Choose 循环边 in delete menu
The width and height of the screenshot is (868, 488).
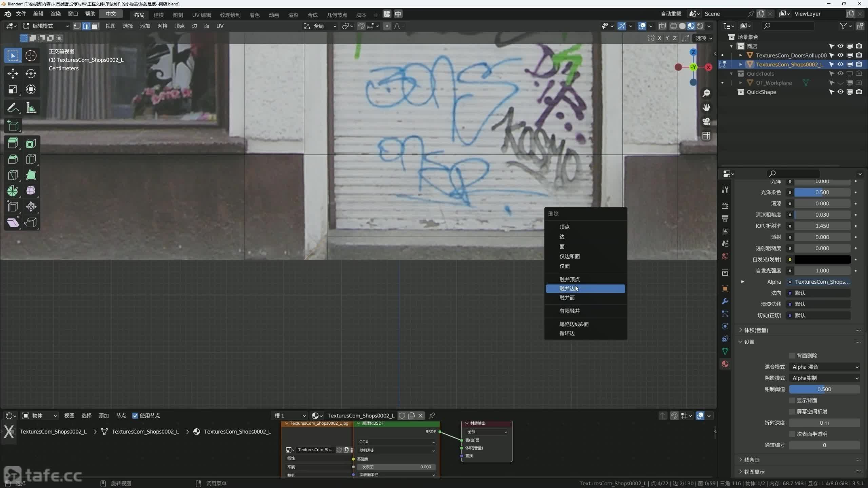[x=585, y=333]
